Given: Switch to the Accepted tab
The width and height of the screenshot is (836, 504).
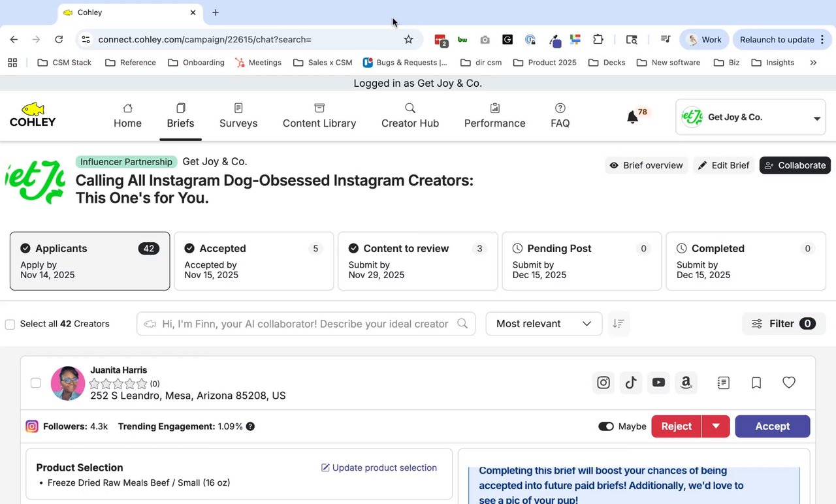Looking at the screenshot, I should coord(254,261).
